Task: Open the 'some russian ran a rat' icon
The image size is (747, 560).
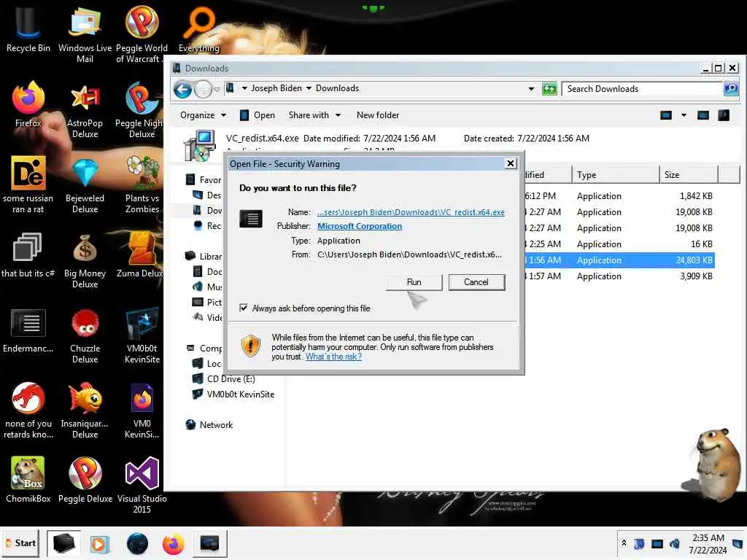Action: (28, 184)
